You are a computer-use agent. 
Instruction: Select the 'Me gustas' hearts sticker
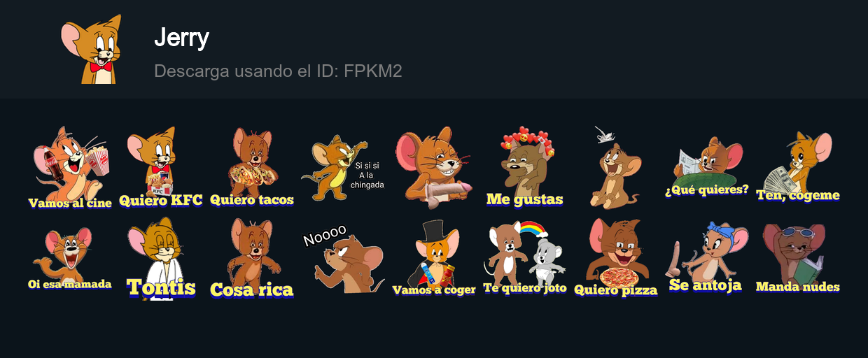pyautogui.click(x=525, y=168)
